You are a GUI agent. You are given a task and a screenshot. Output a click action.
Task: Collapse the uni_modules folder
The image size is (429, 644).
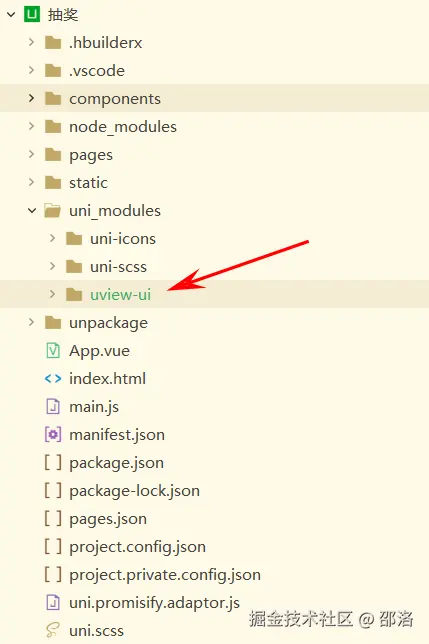pos(32,210)
